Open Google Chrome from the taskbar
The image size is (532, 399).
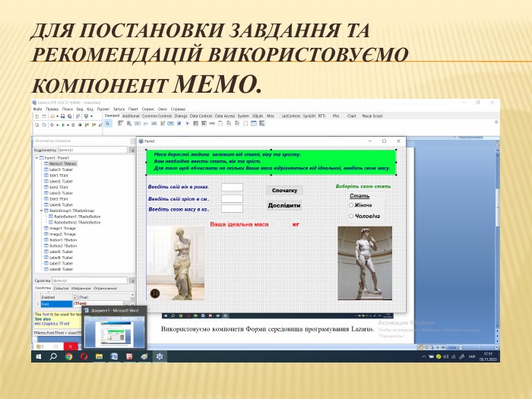point(69,356)
